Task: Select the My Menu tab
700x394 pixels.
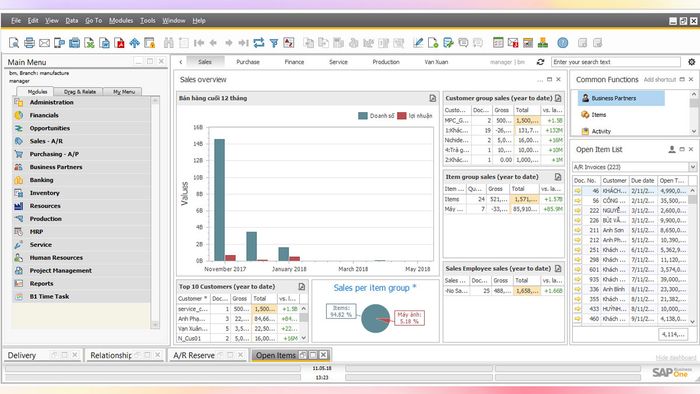Action: (124, 91)
